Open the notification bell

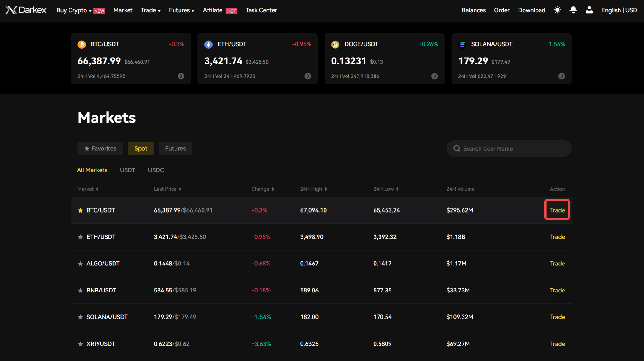pyautogui.click(x=573, y=10)
